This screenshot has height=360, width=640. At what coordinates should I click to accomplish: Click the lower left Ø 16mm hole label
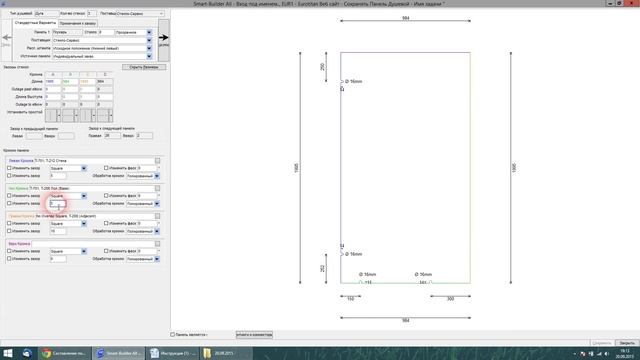pyautogui.click(x=353, y=254)
